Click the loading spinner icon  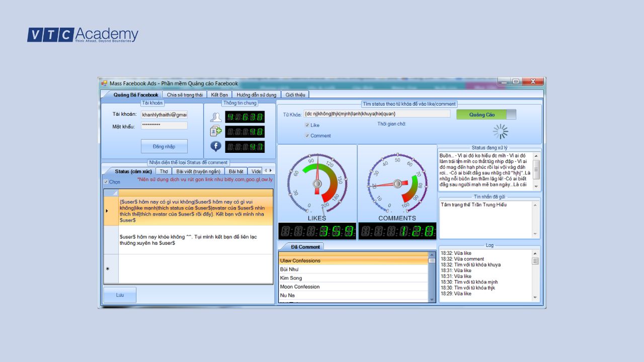(x=500, y=132)
